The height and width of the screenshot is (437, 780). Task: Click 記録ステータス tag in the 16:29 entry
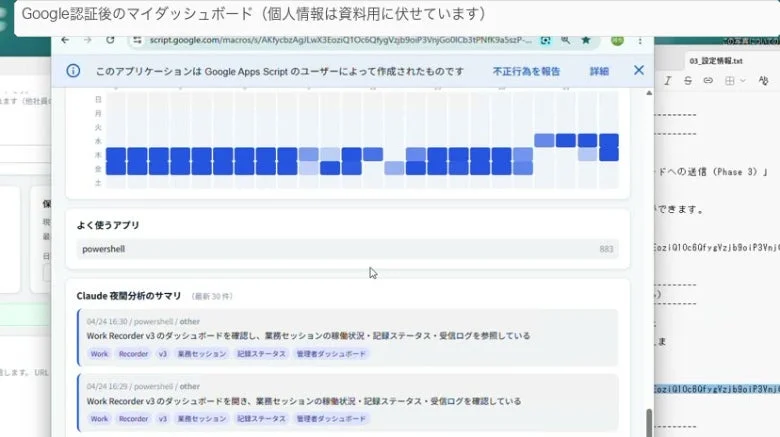[261, 419]
